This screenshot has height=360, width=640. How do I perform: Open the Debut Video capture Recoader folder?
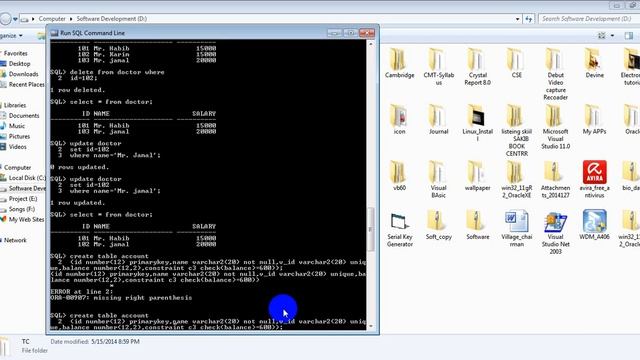coord(556,74)
